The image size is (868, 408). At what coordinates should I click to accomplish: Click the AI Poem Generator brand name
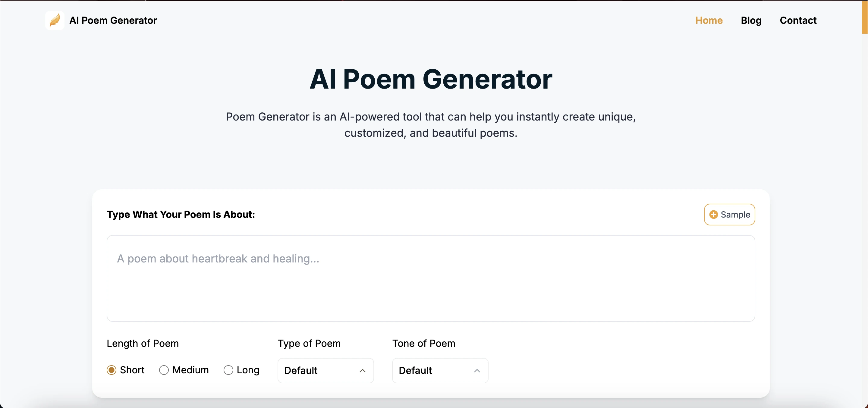113,20
